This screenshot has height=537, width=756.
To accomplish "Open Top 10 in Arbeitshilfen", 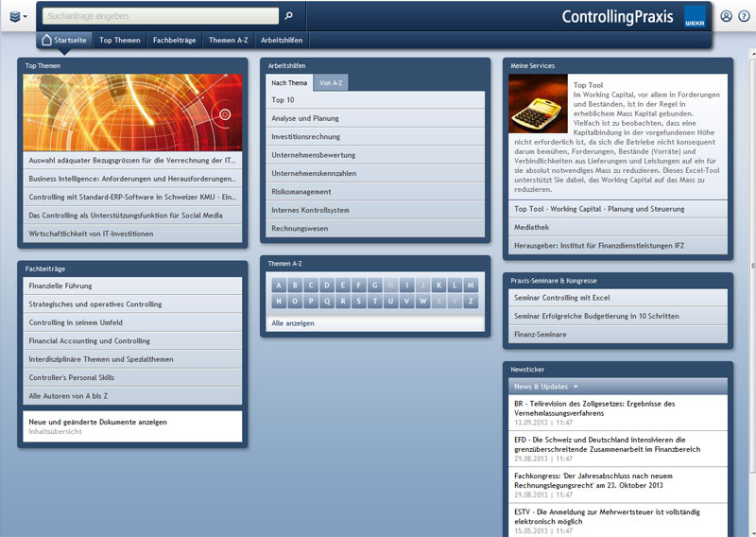I will [x=375, y=100].
